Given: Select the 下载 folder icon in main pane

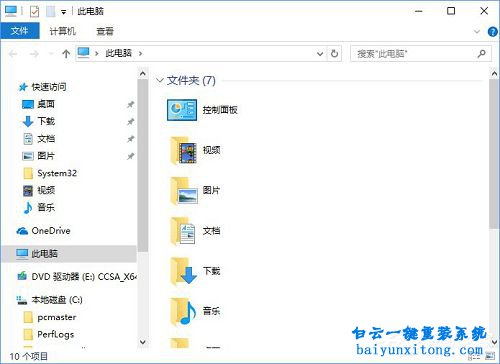Looking at the screenshot, I should click(183, 271).
